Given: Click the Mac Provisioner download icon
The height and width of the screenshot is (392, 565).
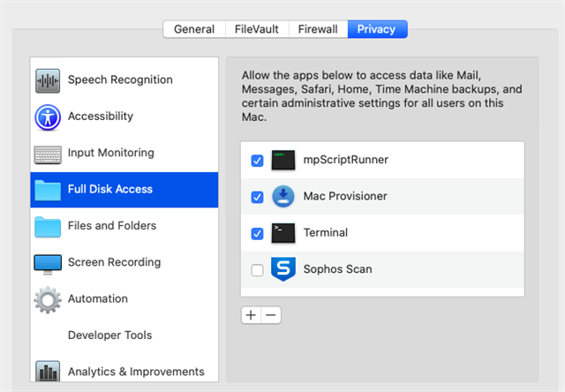Looking at the screenshot, I should click(283, 196).
